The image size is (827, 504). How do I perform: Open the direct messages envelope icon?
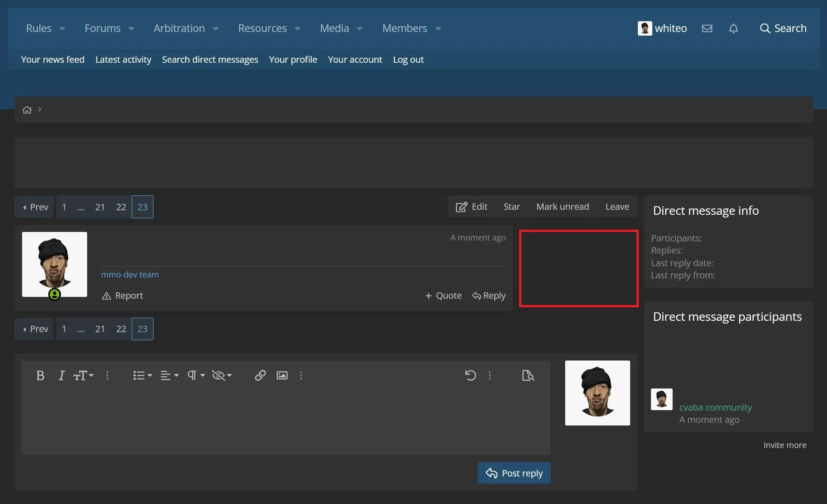[707, 28]
